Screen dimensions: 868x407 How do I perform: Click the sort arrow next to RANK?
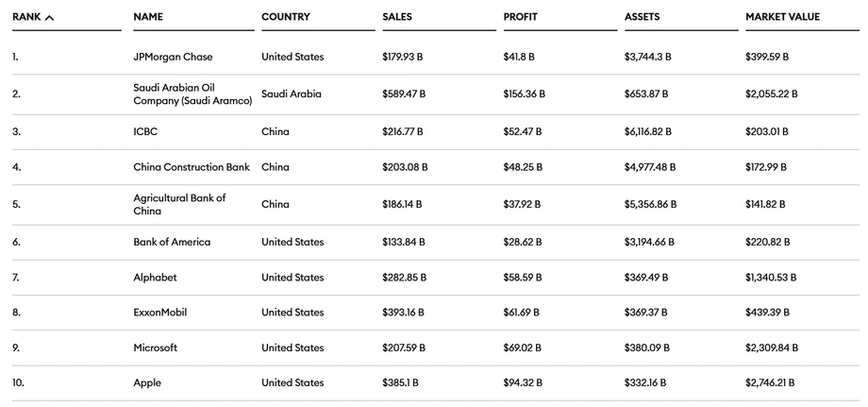[x=50, y=17]
